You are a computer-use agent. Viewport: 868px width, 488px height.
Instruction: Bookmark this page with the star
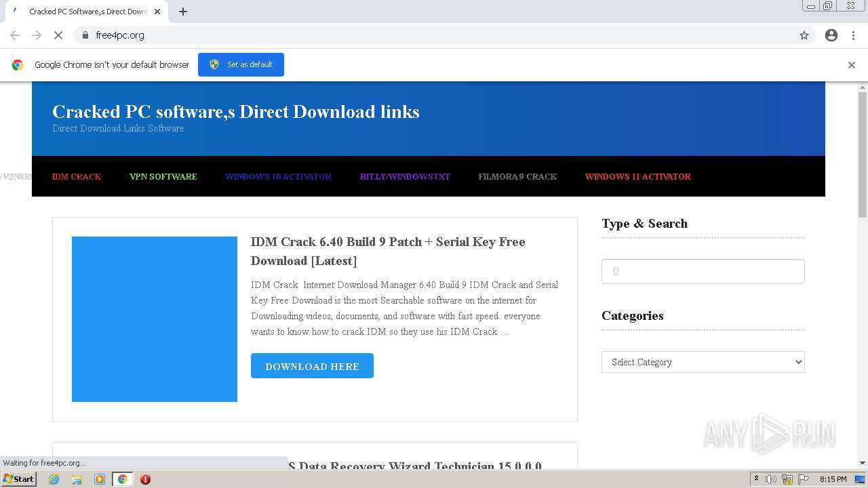[804, 35]
